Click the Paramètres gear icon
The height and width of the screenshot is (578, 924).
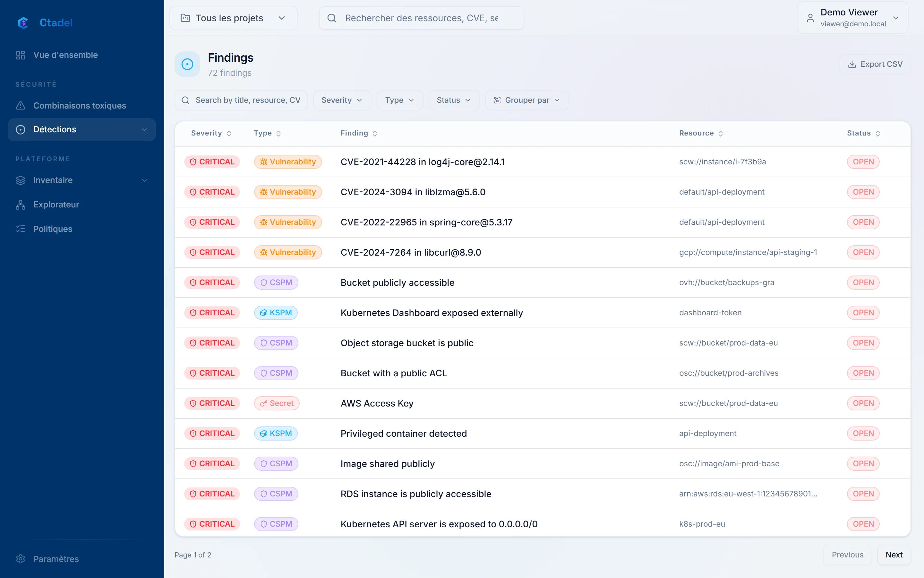pos(21,558)
